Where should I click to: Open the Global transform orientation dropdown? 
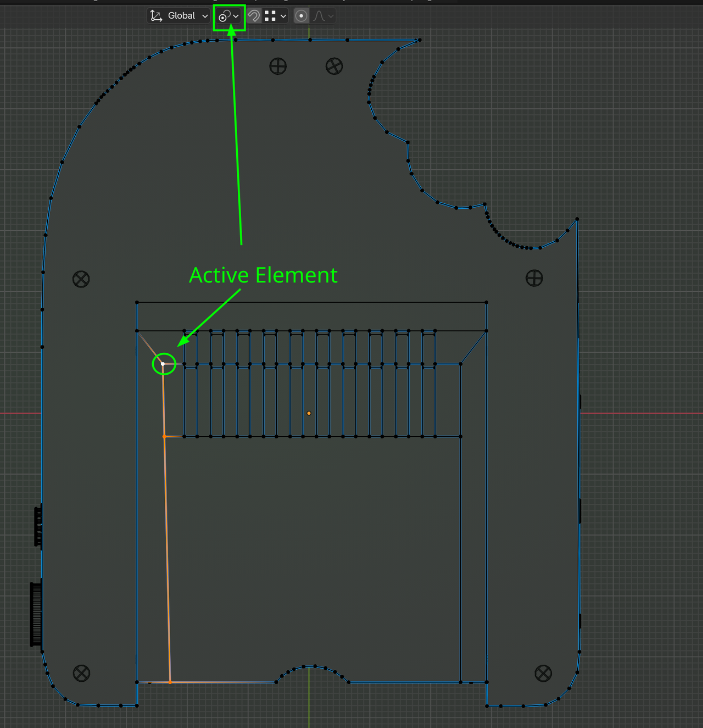tap(181, 15)
